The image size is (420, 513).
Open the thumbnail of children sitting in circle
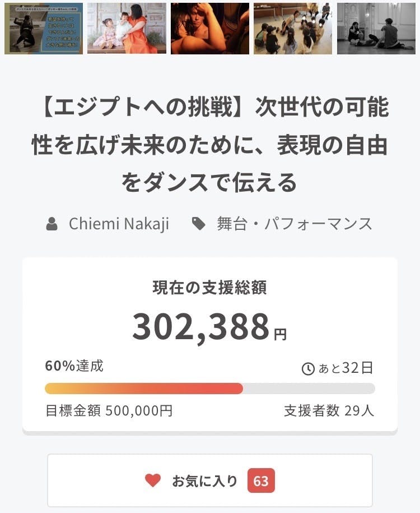tap(293, 29)
